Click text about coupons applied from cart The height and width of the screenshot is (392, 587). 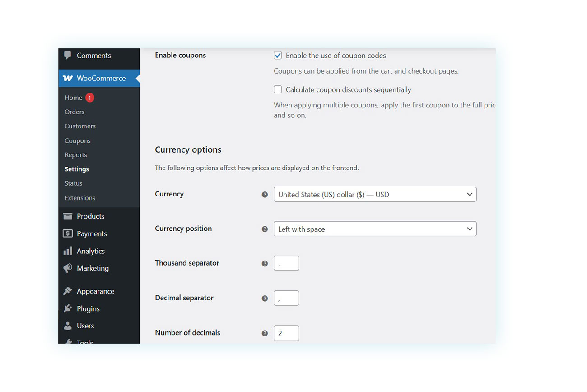tap(366, 71)
